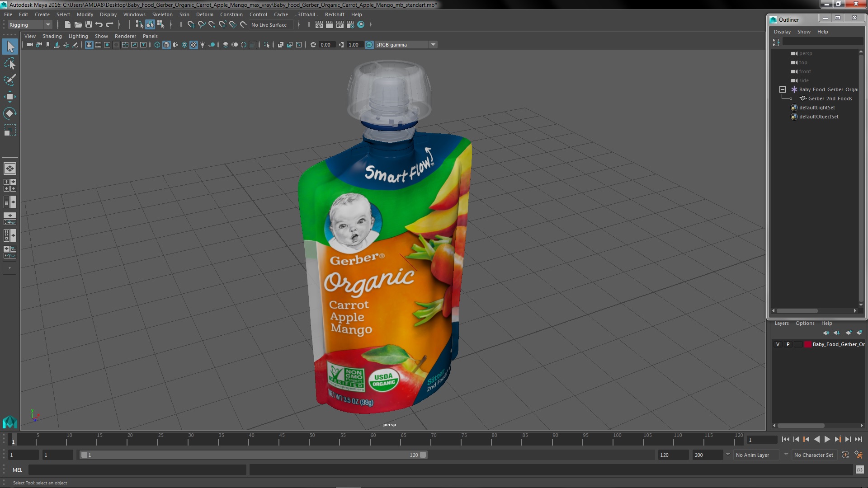Start IPR render icon
The width and height of the screenshot is (868, 488).
pyautogui.click(x=340, y=25)
